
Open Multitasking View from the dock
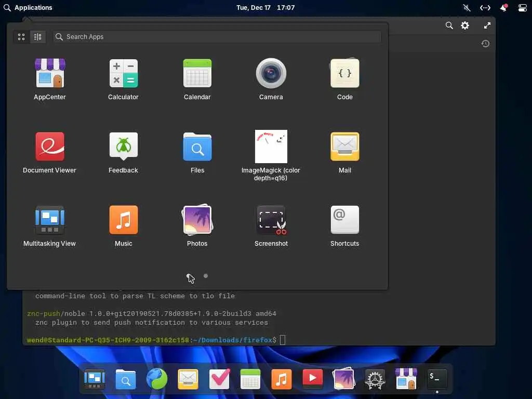tap(95, 379)
